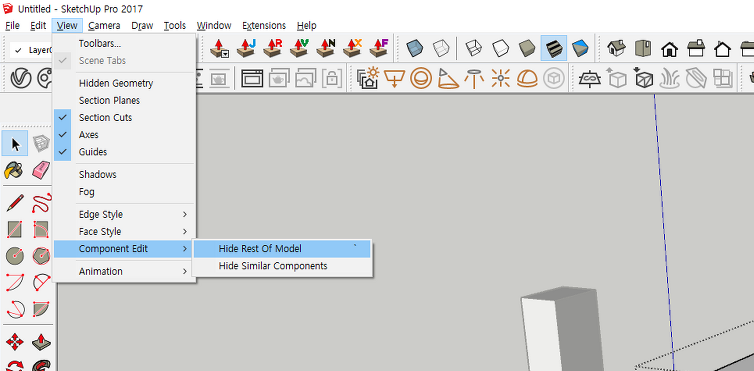
Task: Click the red-arrow push tool with R
Action: (273, 49)
